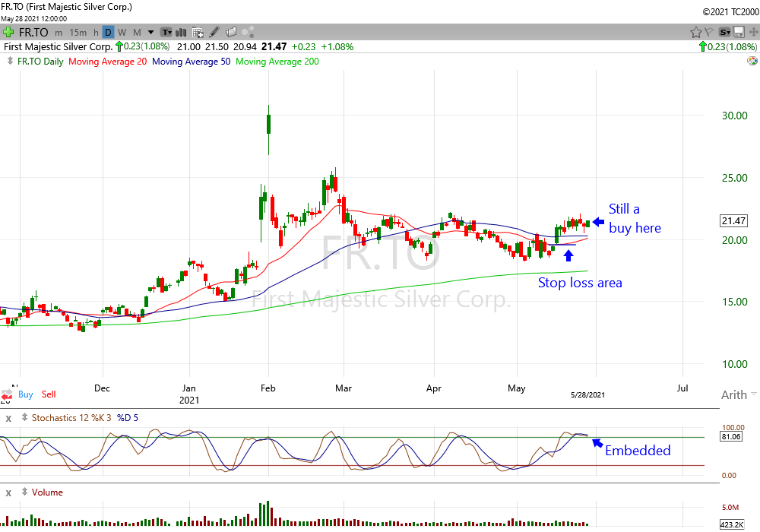Click the share chart icon

[x=248, y=33]
